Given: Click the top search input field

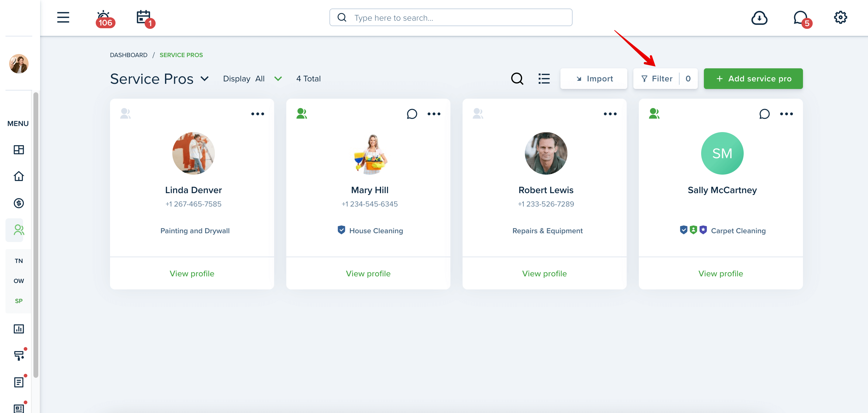Looking at the screenshot, I should click(451, 18).
